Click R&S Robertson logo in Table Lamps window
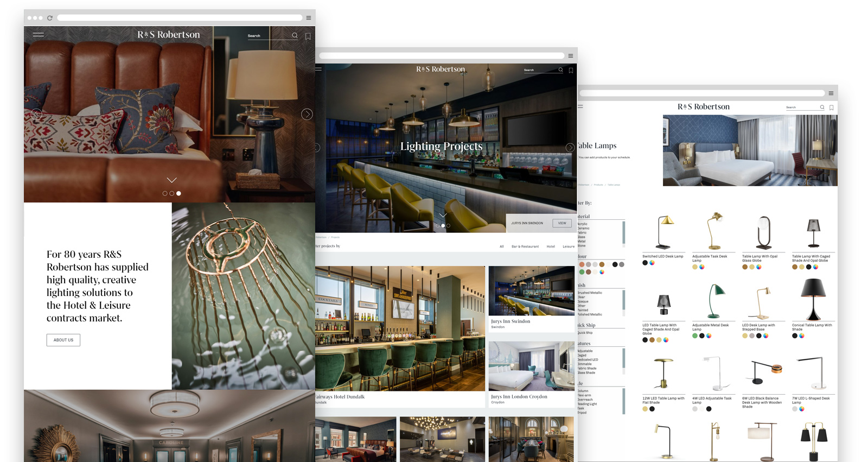The image size is (868, 462). coord(704,106)
